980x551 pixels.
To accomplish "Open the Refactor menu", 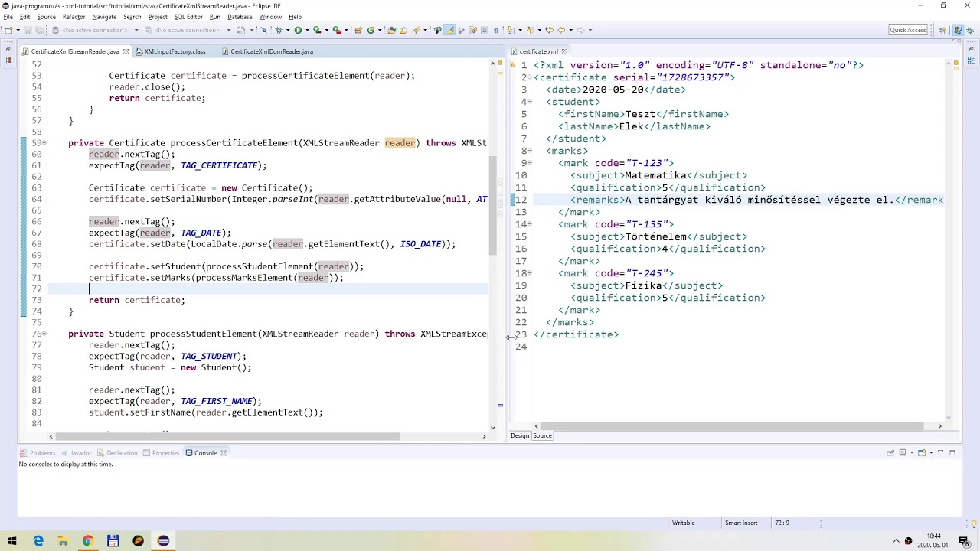I will tap(74, 17).
